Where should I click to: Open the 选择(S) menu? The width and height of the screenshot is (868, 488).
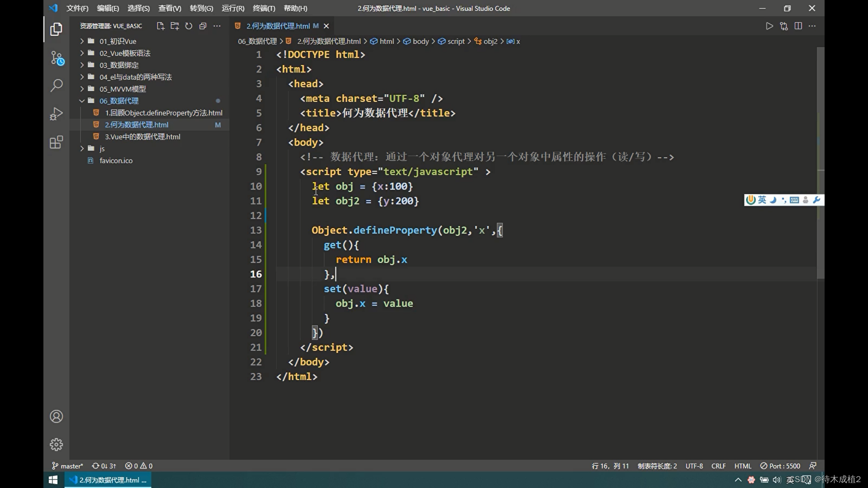click(x=139, y=8)
